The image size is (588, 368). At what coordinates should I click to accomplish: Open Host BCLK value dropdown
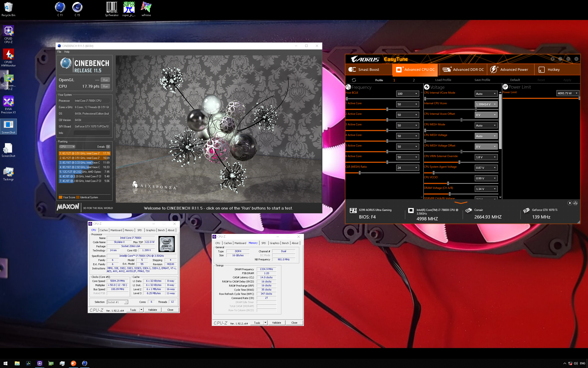(407, 94)
